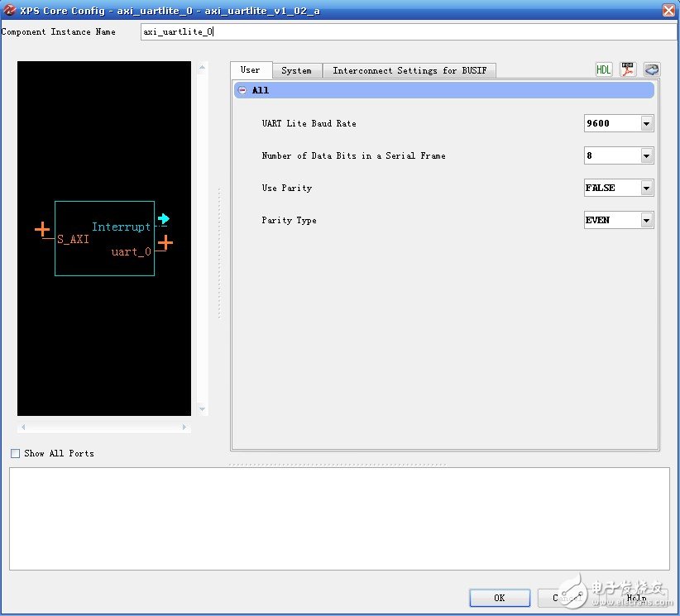Open Interconnect Settings for BUSIF tab
This screenshot has height=616, width=680.
pyautogui.click(x=409, y=70)
